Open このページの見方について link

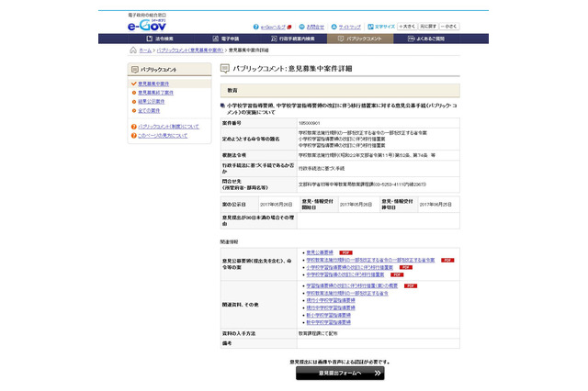(163, 136)
